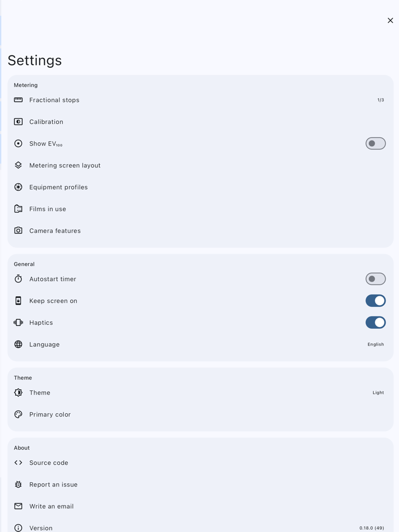Change fractional stops from 1/3
Image resolution: width=399 pixels, height=532 pixels.
coord(199,100)
